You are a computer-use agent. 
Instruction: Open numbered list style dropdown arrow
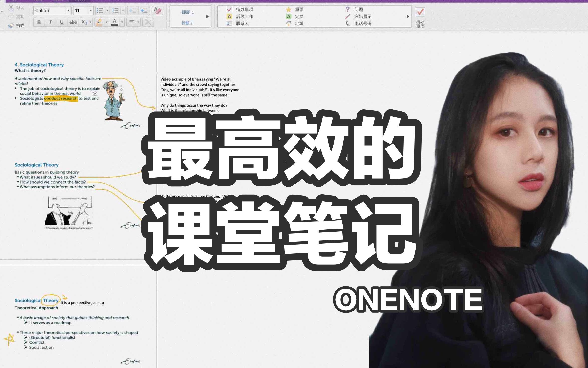[x=123, y=11]
